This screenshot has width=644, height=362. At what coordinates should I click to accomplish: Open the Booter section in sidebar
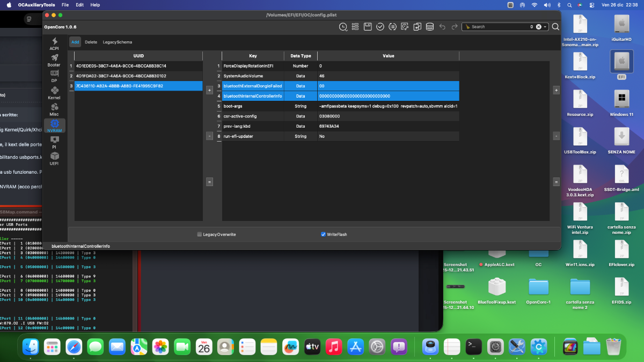pyautogui.click(x=54, y=60)
